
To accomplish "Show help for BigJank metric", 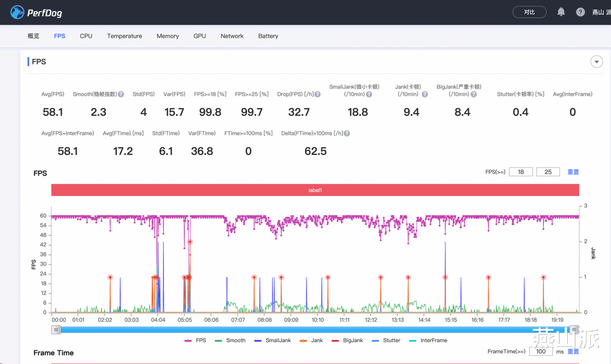I will (474, 94).
